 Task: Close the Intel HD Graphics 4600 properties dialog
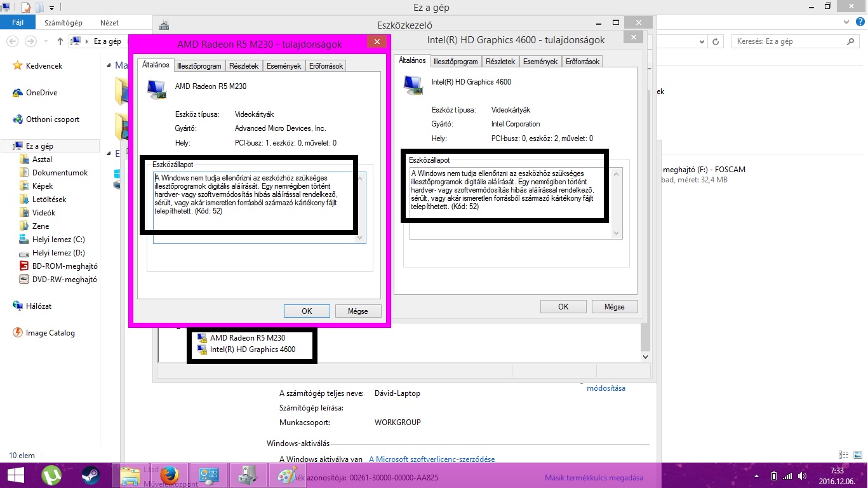pyautogui.click(x=633, y=37)
